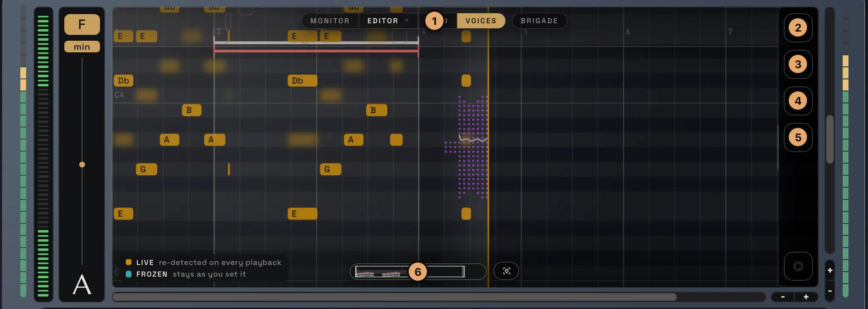Click bar number 6 on the timeline
Screen dimensions: 868x309
tap(628, 32)
